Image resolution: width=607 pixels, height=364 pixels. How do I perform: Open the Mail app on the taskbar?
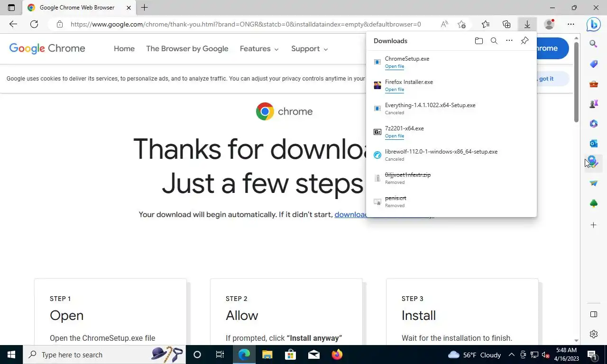coord(314,355)
